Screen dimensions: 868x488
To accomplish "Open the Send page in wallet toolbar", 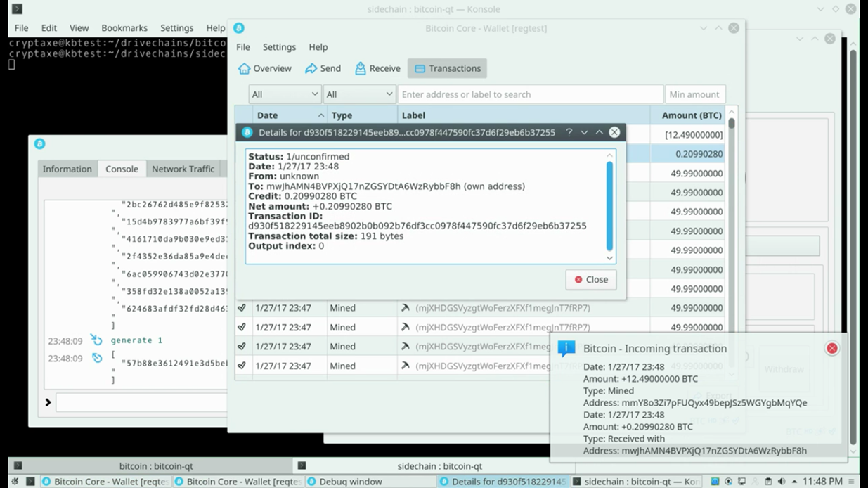I will click(x=323, y=68).
